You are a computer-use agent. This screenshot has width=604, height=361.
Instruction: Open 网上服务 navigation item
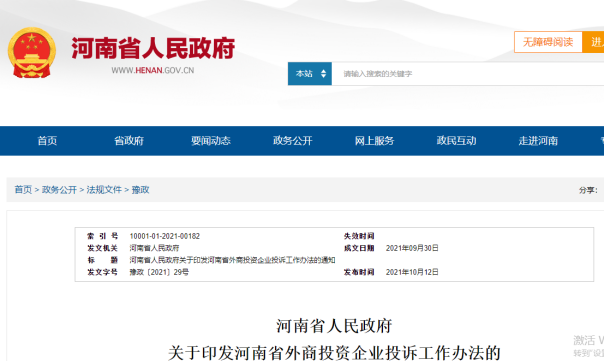pyautogui.click(x=374, y=141)
